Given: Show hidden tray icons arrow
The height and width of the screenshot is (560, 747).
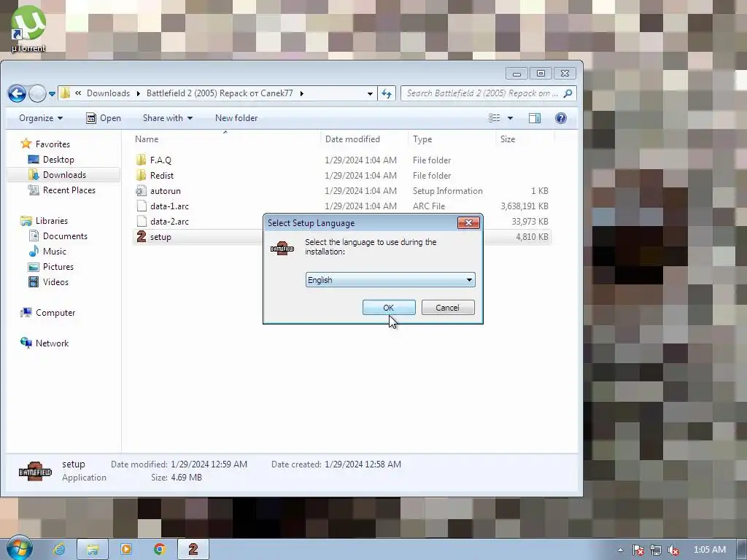Looking at the screenshot, I should click(x=620, y=550).
